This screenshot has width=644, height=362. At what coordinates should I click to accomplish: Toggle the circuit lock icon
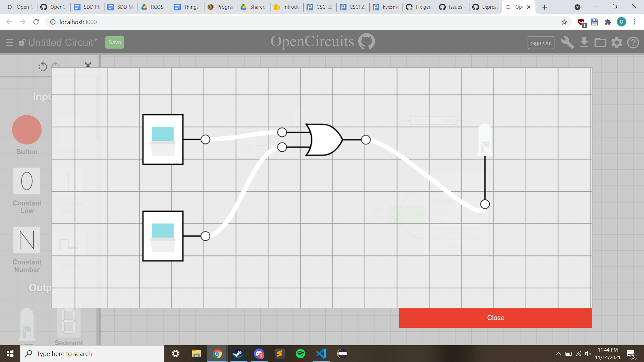pos(22,42)
